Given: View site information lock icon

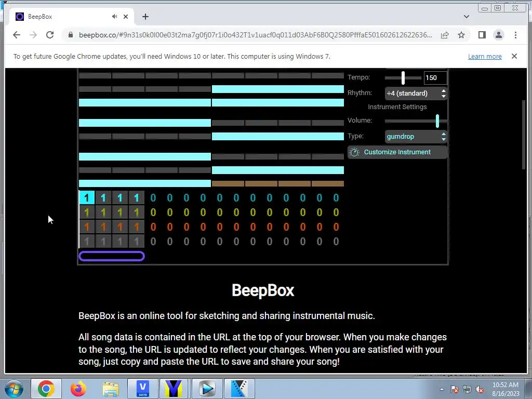Looking at the screenshot, I should 71,35.
